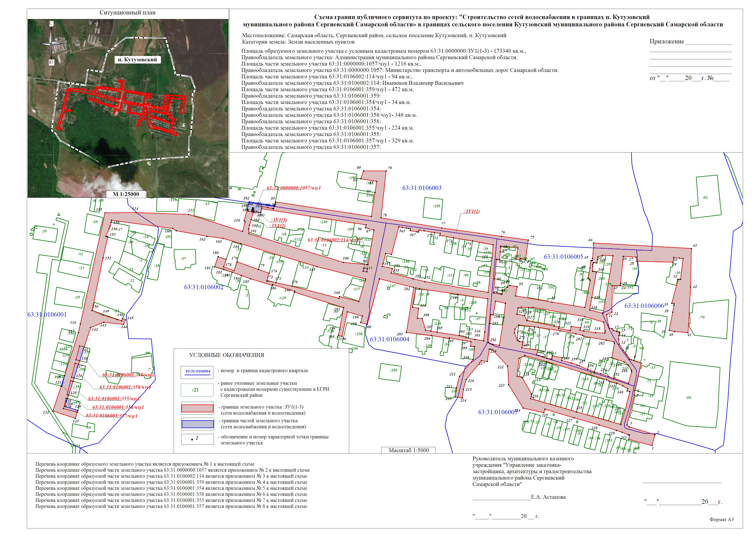Viewport: 756px width, 535px height.
Task: Click the rights-holder line naming Иванюков Владимир Васильевич
Action: pos(352,83)
